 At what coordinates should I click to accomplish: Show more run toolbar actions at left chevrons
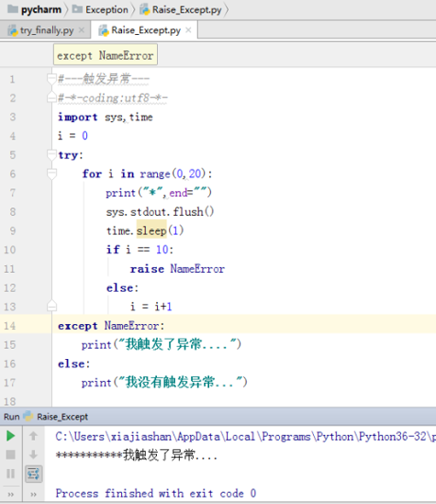11,494
